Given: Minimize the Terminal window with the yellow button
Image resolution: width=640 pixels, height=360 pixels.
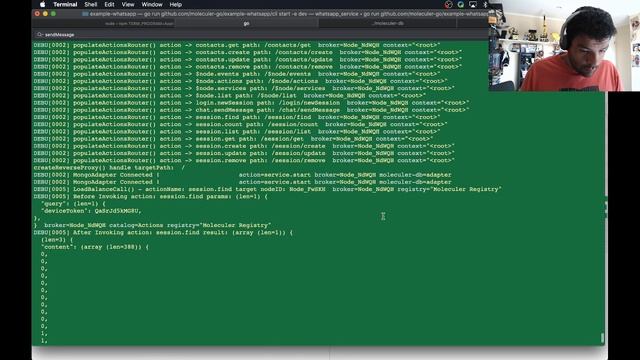Looking at the screenshot, I should pyautogui.click(x=45, y=14).
